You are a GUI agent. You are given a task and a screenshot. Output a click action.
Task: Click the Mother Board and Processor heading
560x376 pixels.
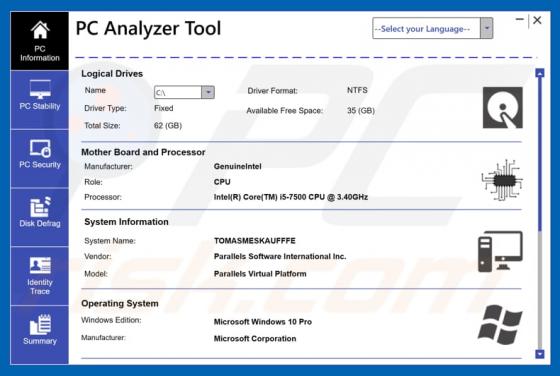tap(143, 152)
